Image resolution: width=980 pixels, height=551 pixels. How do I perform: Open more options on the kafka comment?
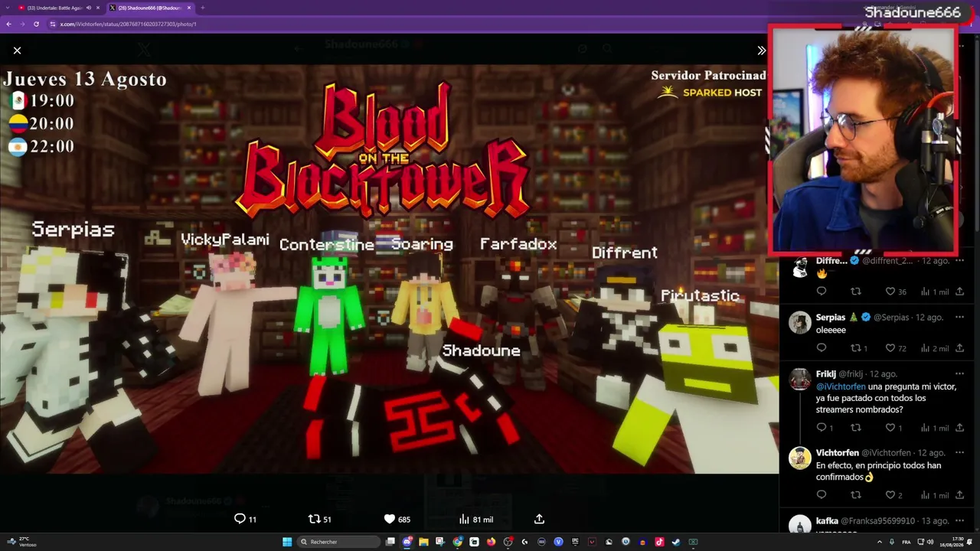959,520
